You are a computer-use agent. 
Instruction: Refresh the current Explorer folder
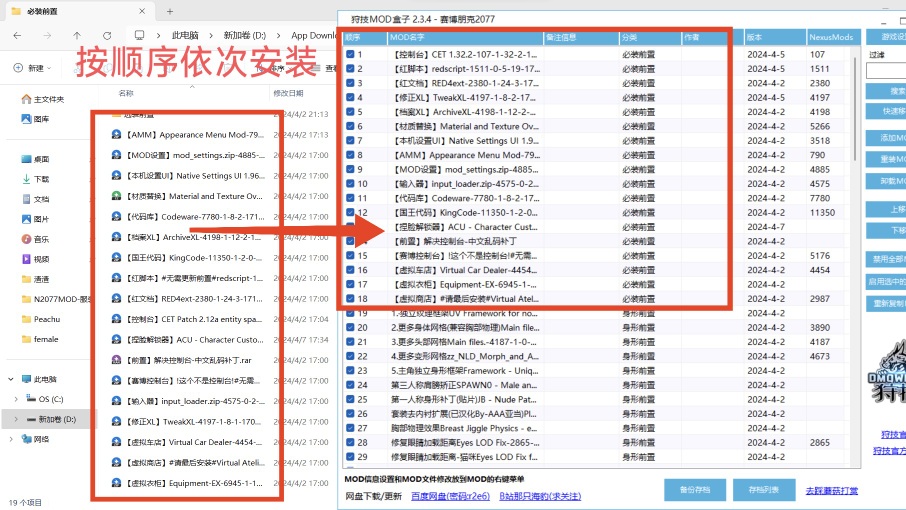pyautogui.click(x=106, y=35)
